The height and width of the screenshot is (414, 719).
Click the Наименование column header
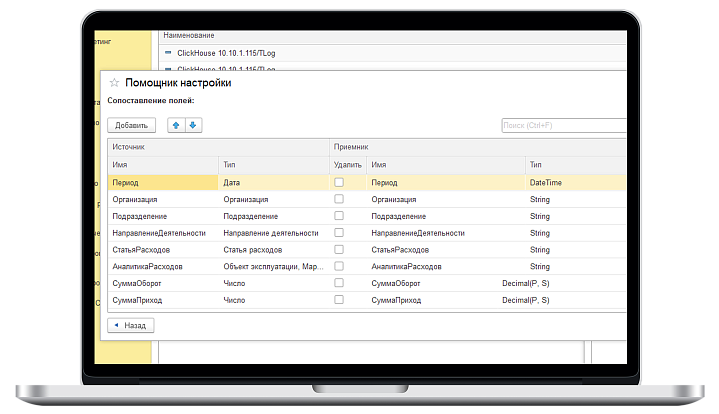pyautogui.click(x=188, y=34)
